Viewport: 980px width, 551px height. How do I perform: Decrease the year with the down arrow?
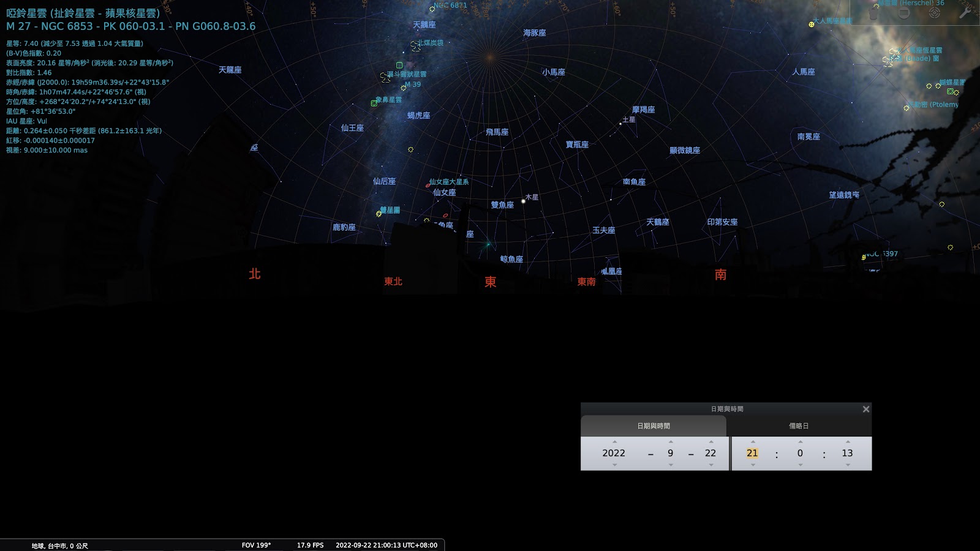pos(614,465)
